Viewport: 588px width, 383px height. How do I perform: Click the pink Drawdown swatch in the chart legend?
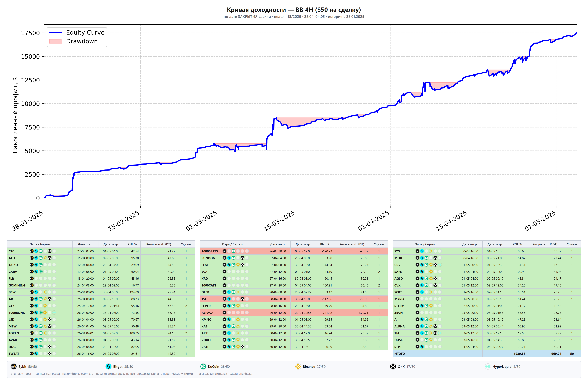click(x=55, y=41)
